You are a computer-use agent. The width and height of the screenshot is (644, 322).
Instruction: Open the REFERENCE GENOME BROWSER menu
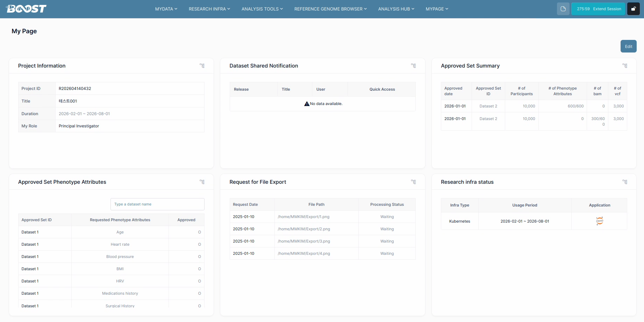(x=330, y=9)
